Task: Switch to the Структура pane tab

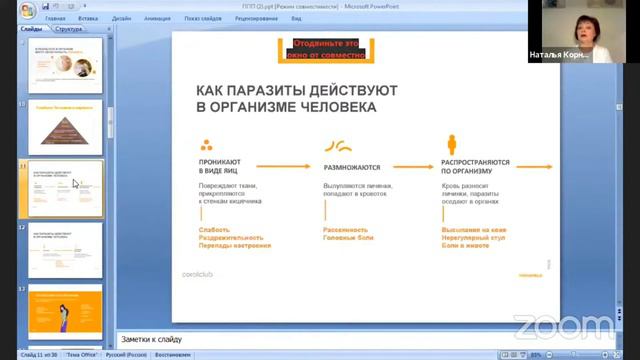Action: point(68,29)
